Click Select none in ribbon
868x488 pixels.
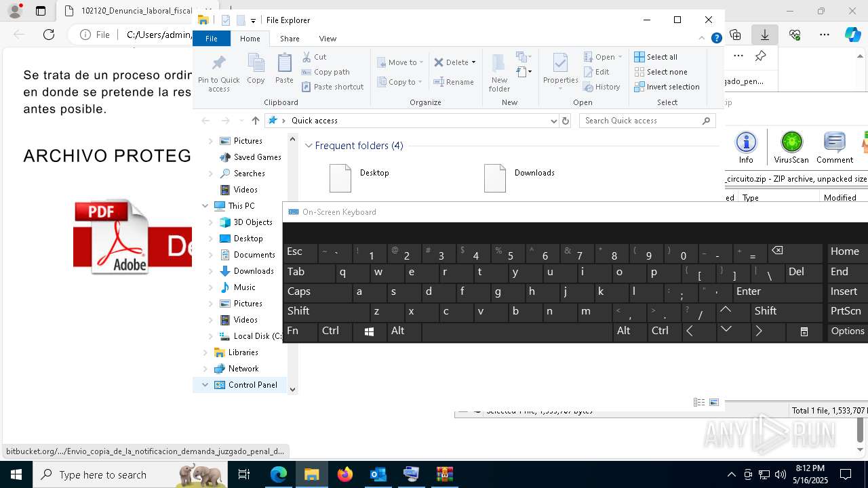pyautogui.click(x=660, y=72)
